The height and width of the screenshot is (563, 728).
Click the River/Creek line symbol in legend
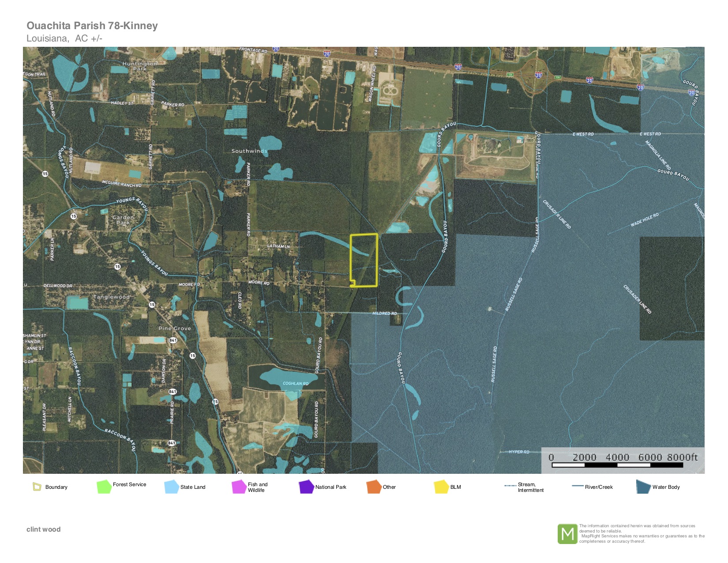[578, 486]
